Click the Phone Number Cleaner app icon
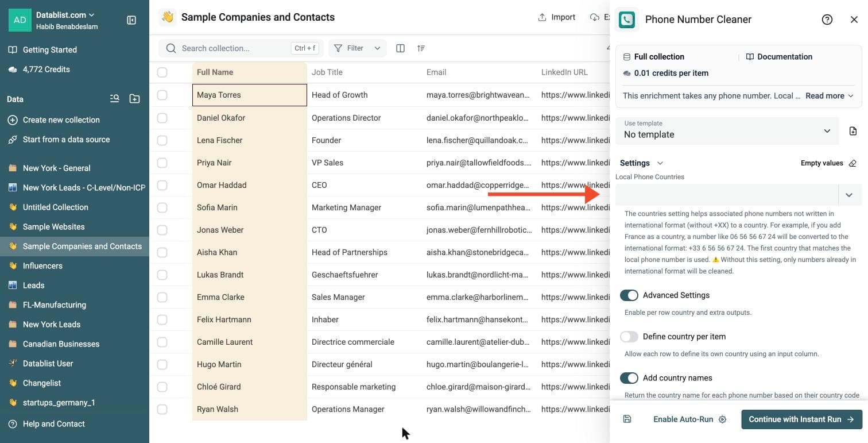868x443 pixels. coord(627,20)
